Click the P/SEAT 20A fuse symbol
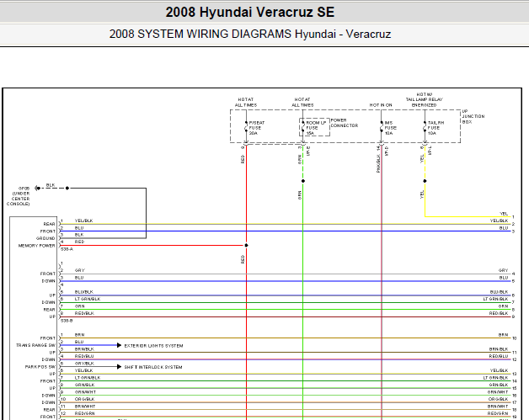Screen dimensions: 529x420 pos(246,128)
